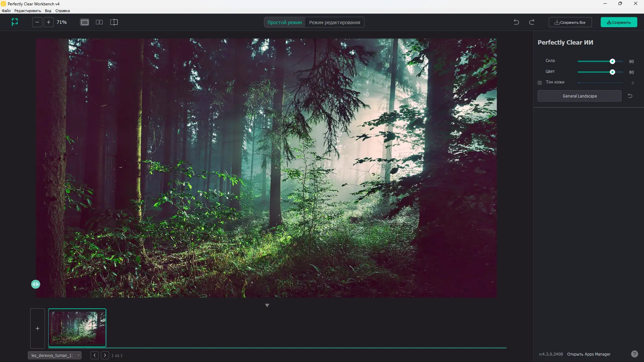The height and width of the screenshot is (362, 644).
Task: Zoom out using the minus icon
Action: point(37,22)
